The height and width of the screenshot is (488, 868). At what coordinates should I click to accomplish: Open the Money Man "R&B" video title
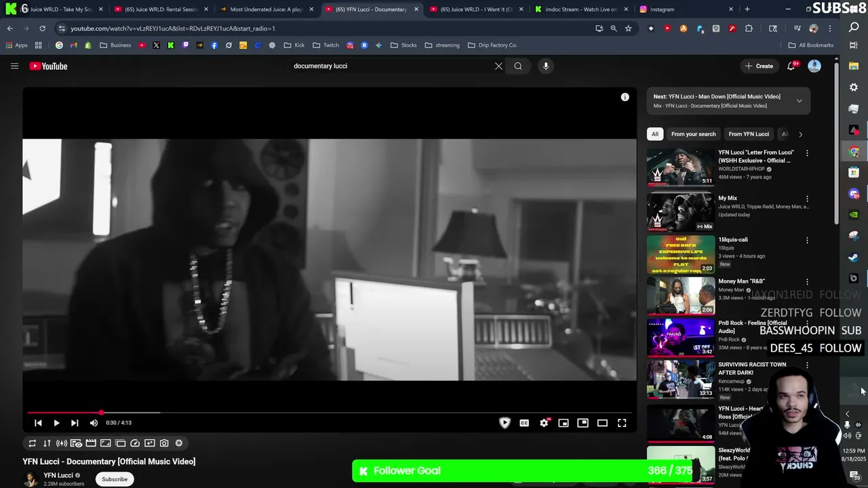click(741, 281)
